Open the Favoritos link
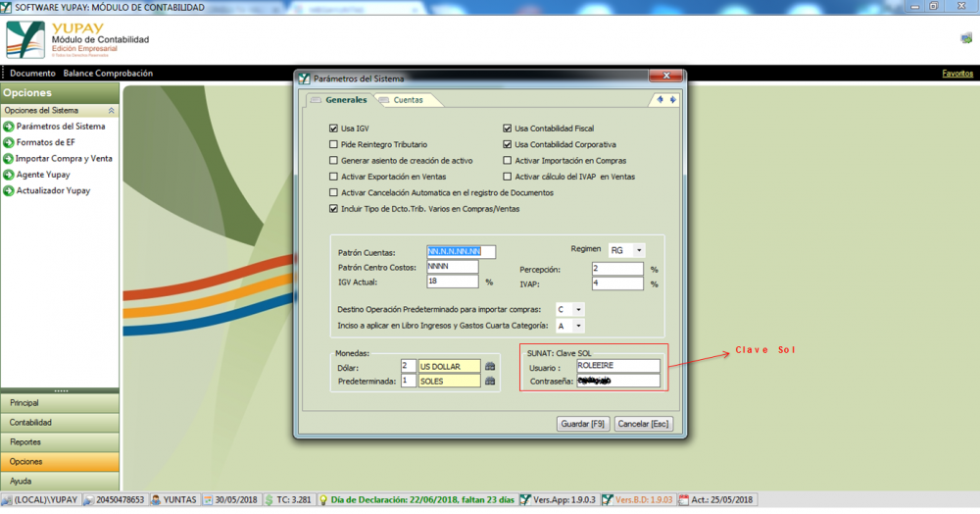980x514 pixels. [x=957, y=74]
